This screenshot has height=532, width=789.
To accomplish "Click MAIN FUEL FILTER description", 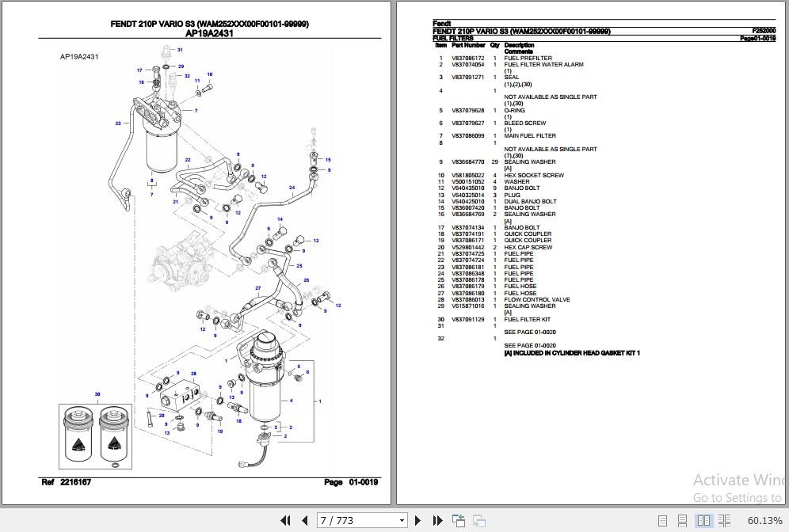I will (x=530, y=135).
